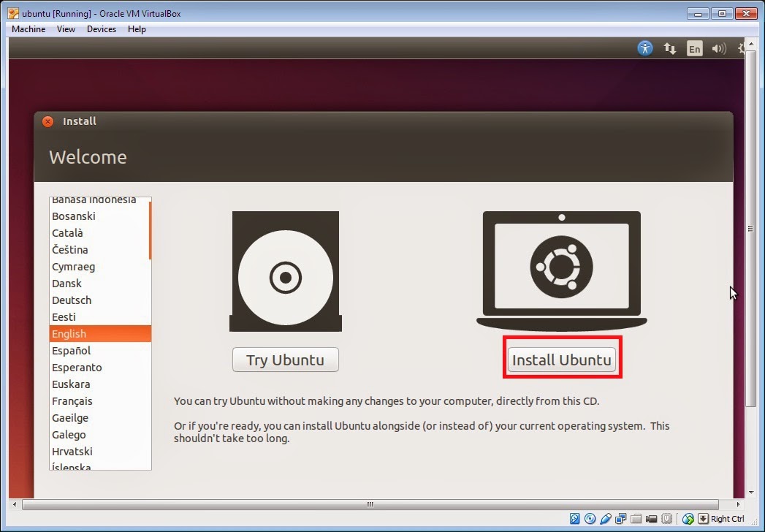Click the horizontal scrollbar left arrow

click(x=15, y=504)
